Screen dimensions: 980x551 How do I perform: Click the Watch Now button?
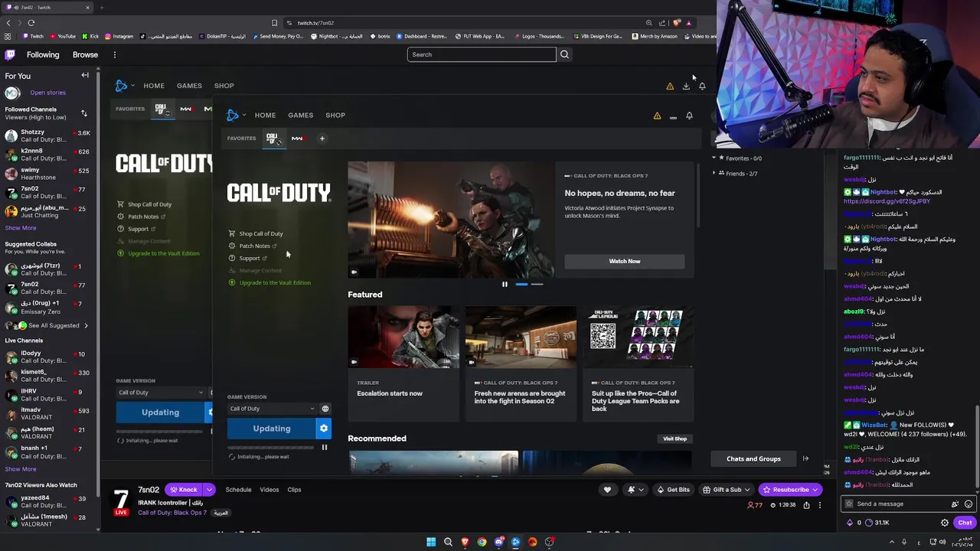pyautogui.click(x=625, y=262)
